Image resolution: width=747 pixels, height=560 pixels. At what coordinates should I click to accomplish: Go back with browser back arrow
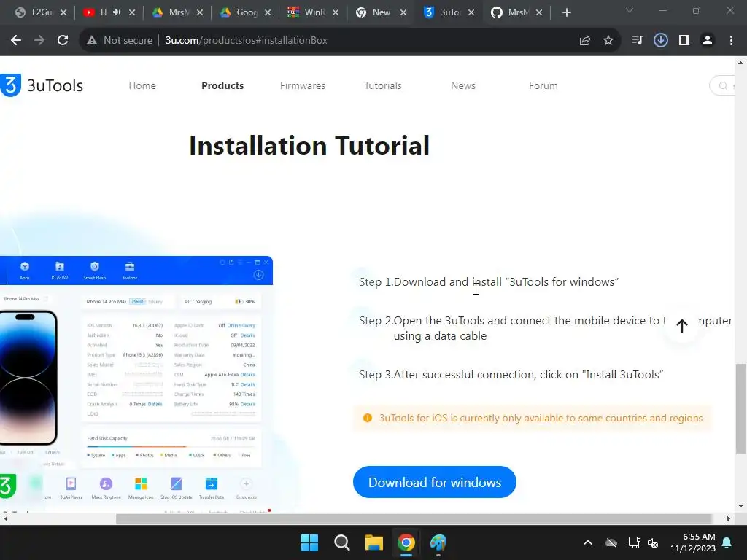click(x=16, y=41)
